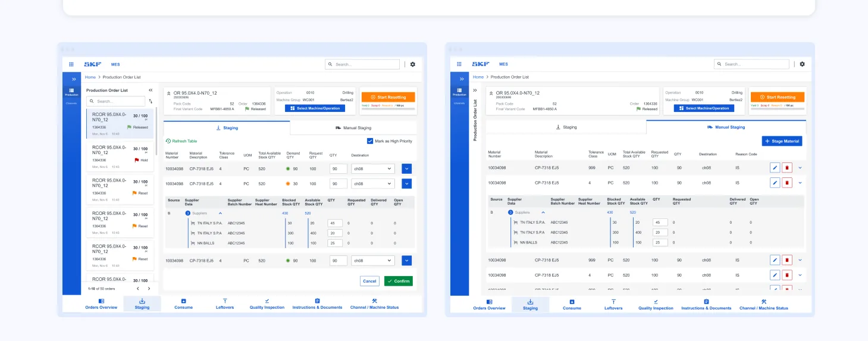Click Consume icon in right window bottom bar
Image resolution: width=868 pixels, height=341 pixels.
[572, 302]
